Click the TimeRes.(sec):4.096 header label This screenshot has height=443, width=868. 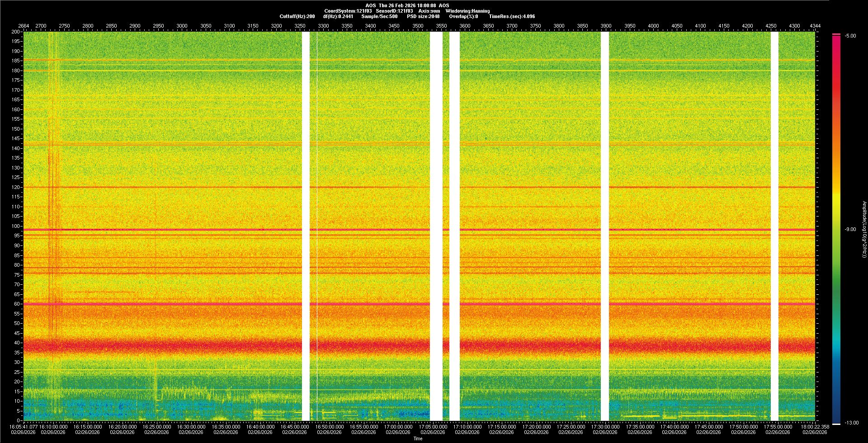pyautogui.click(x=512, y=16)
